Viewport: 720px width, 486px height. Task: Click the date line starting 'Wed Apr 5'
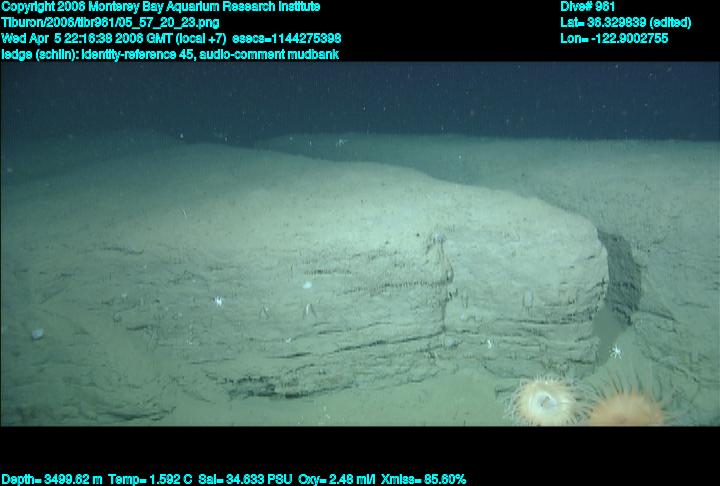[x=113, y=39]
